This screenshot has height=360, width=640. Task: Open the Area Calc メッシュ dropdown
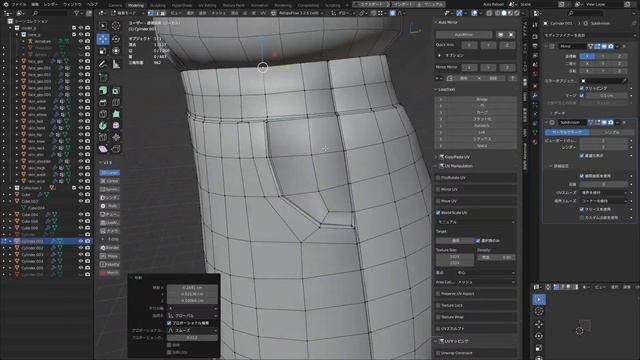pyautogui.click(x=486, y=282)
